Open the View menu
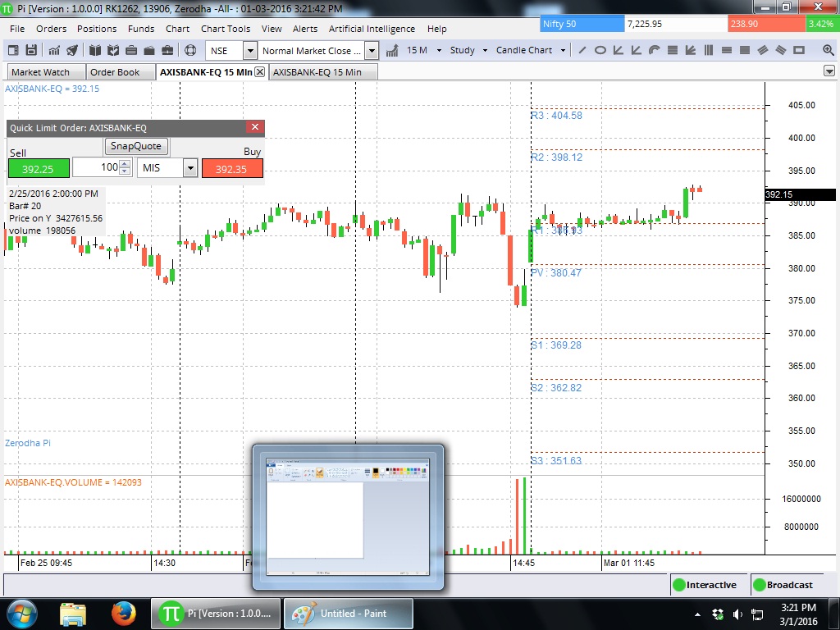 pos(272,29)
